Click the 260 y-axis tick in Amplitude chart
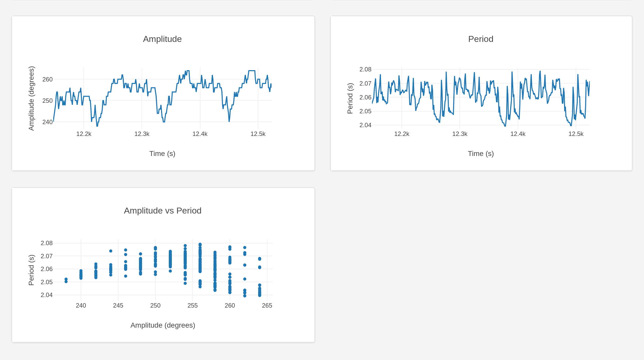The image size is (644, 360). [x=48, y=79]
